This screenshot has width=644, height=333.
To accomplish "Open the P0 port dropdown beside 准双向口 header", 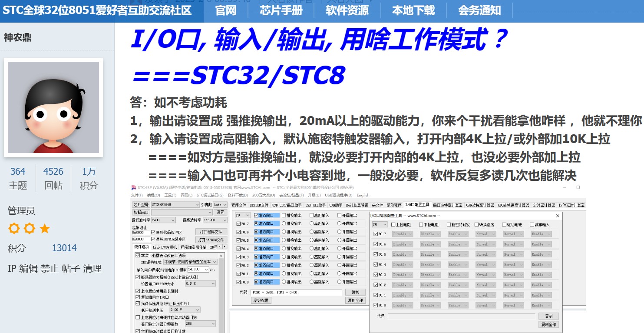I will click(243, 215).
